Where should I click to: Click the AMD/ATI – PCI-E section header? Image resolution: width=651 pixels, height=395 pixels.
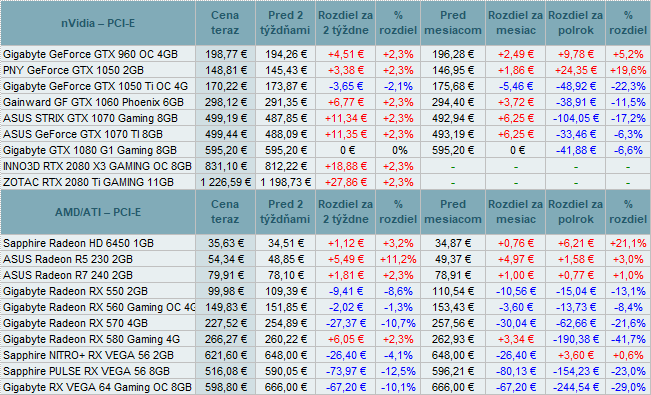click(98, 212)
